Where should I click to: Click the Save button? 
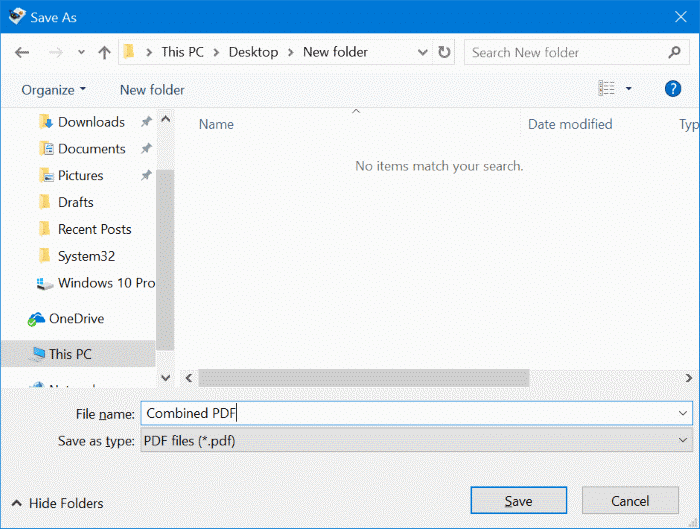click(x=519, y=500)
